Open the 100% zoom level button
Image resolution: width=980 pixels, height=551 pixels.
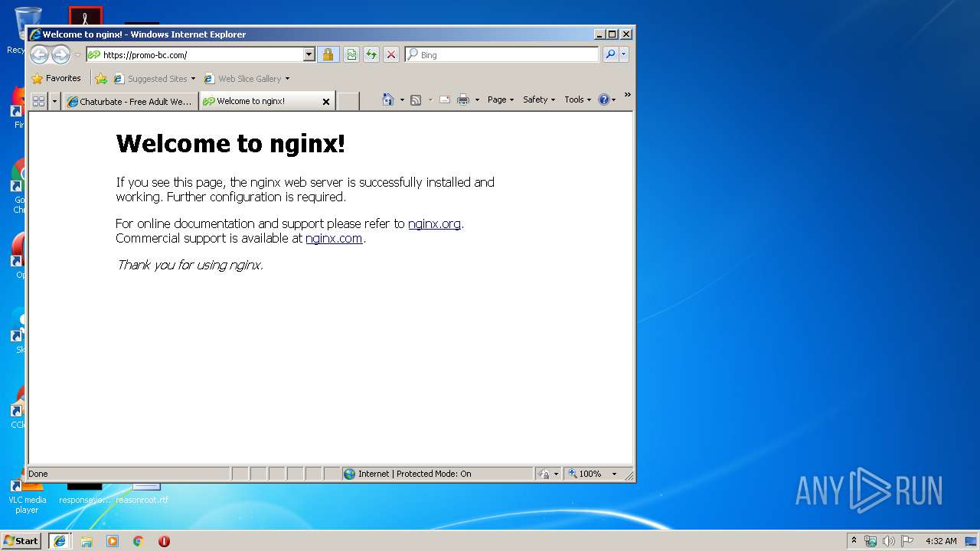tap(586, 474)
